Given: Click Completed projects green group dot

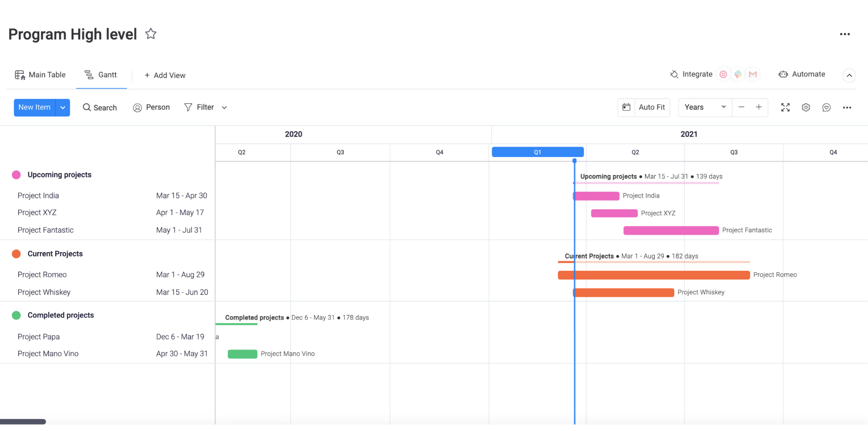Looking at the screenshot, I should click(16, 315).
